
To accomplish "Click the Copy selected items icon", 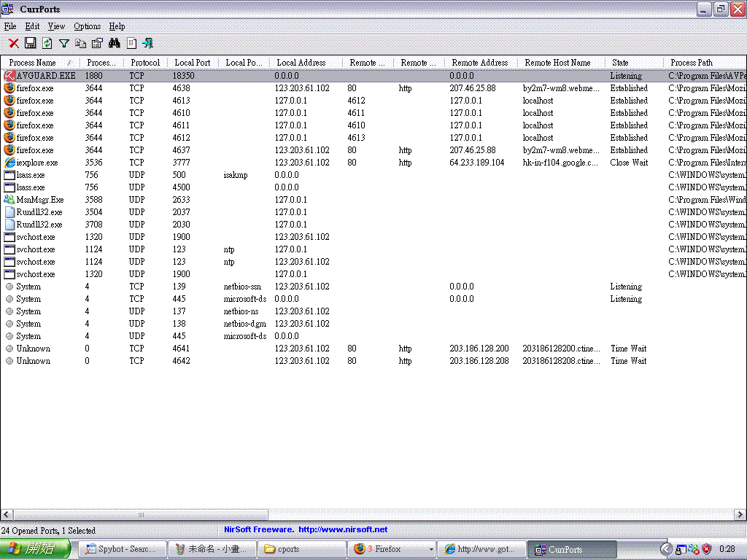I will [80, 43].
